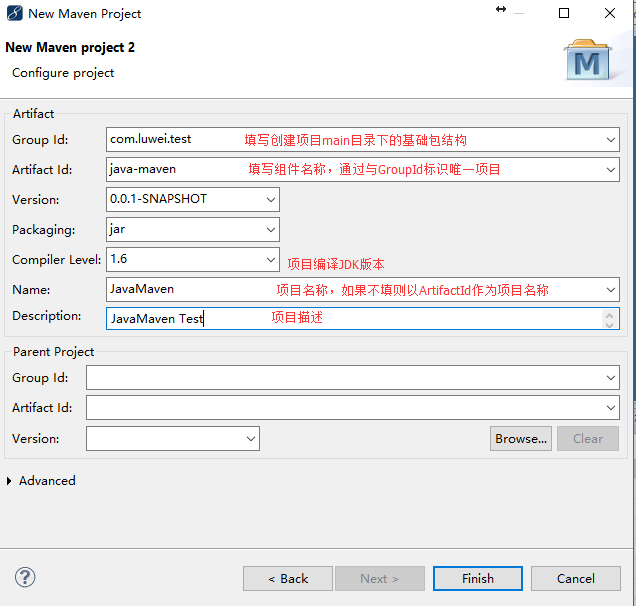Screen dimensions: 636x606
Task: Click the Cancel button
Action: pos(576,578)
